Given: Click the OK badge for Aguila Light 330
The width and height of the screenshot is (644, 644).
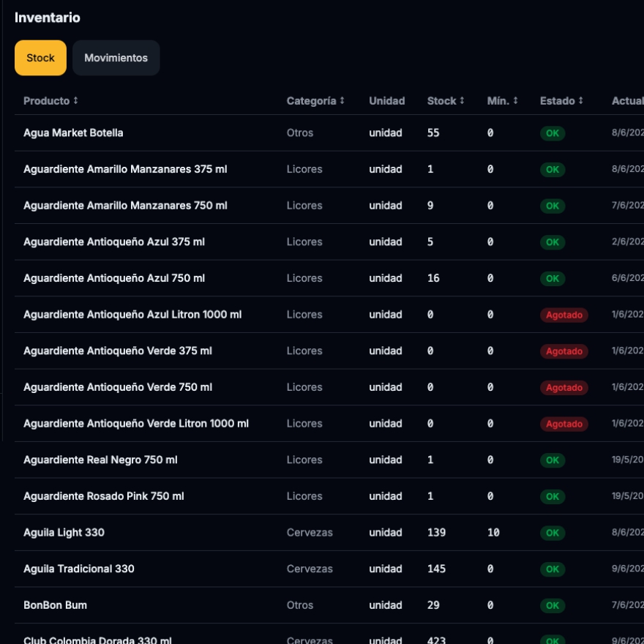Looking at the screenshot, I should (553, 533).
